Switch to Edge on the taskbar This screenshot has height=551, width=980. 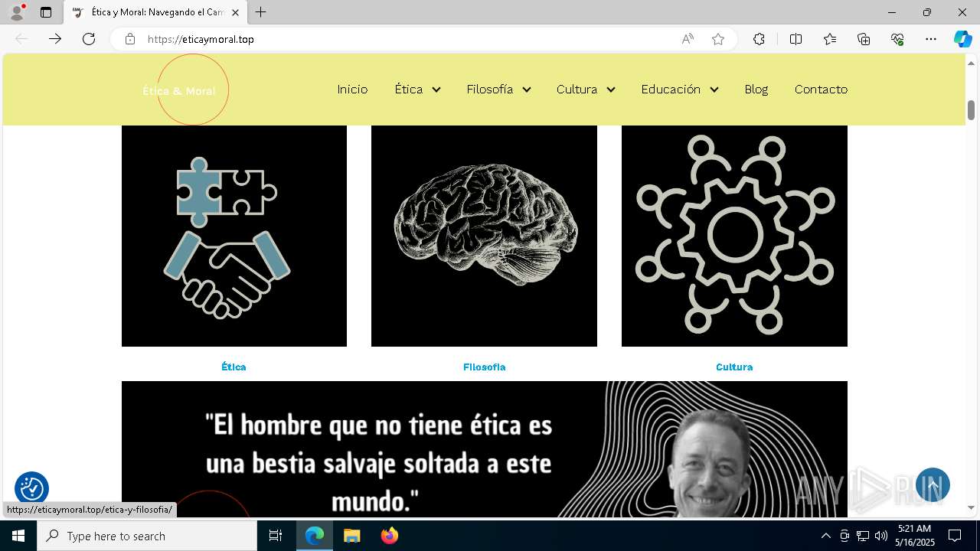[315, 536]
